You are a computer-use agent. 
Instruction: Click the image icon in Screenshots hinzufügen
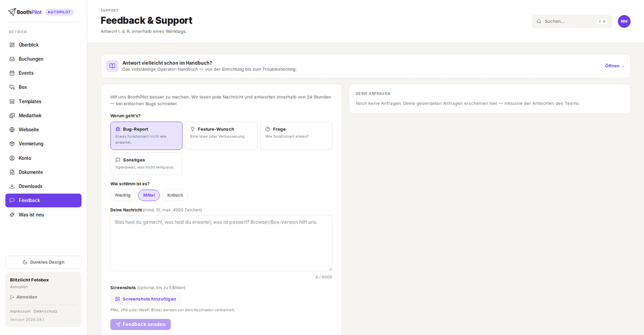118,299
